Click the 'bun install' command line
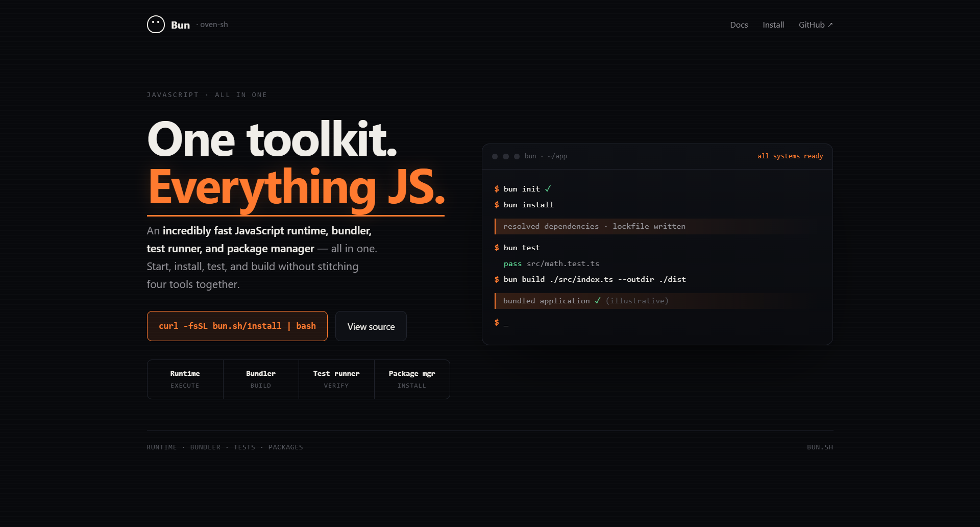 pos(524,205)
